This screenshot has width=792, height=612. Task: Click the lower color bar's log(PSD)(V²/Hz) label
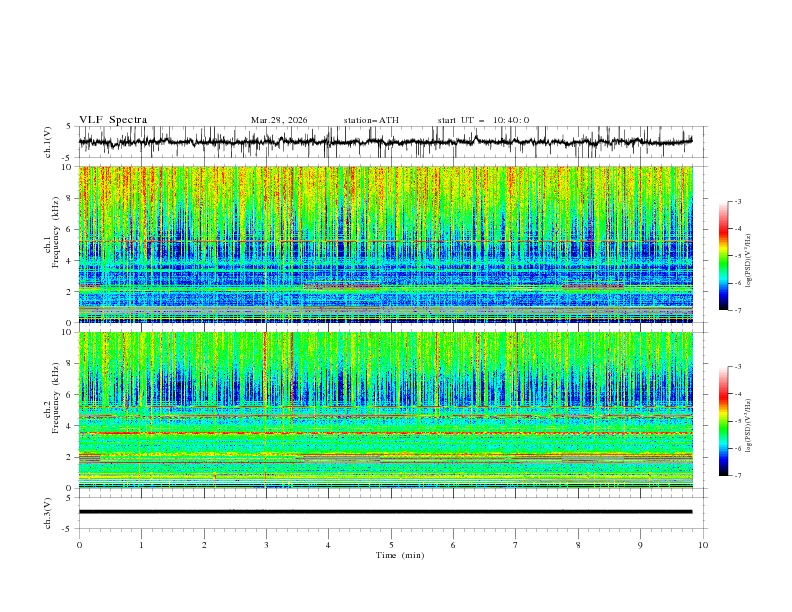[x=748, y=426]
